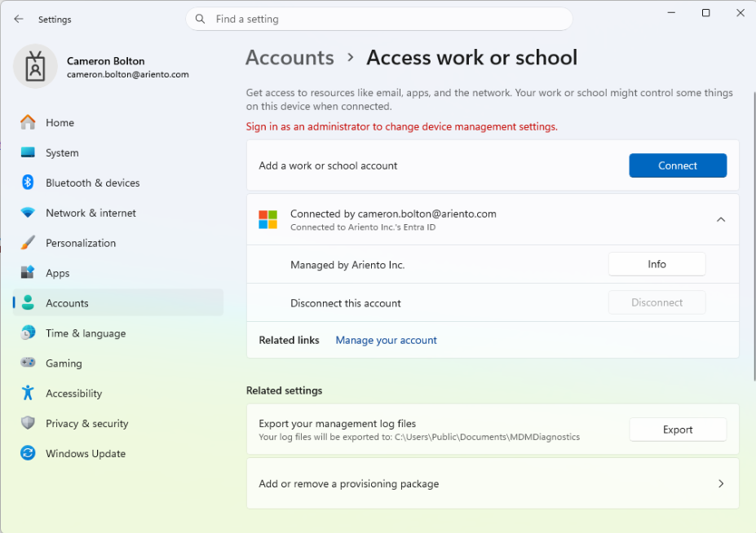
Task: Open Privacy & security shield icon
Action: 28,423
